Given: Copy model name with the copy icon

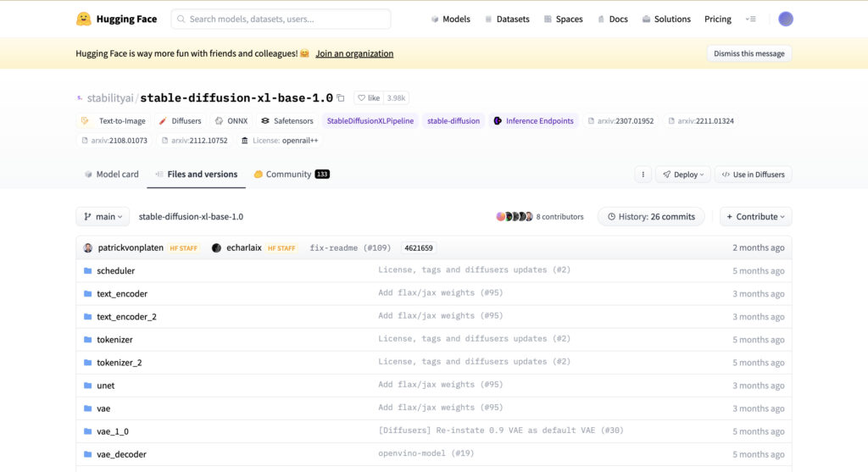Looking at the screenshot, I should [x=341, y=98].
